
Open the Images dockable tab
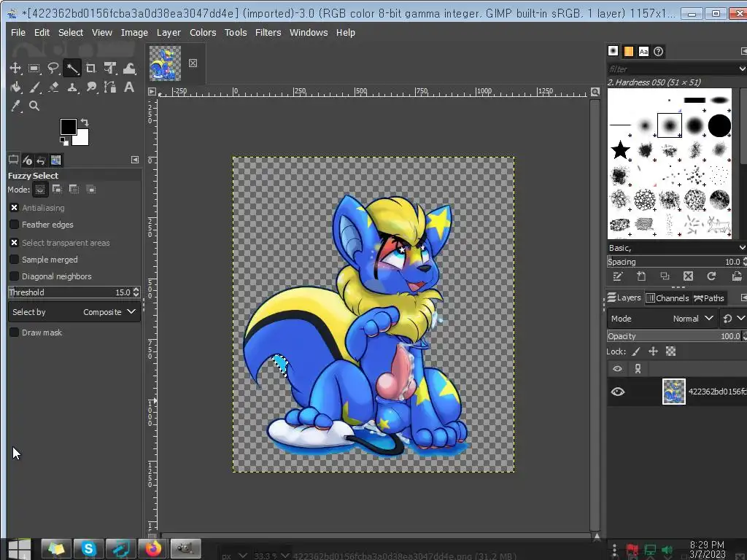[55, 160]
